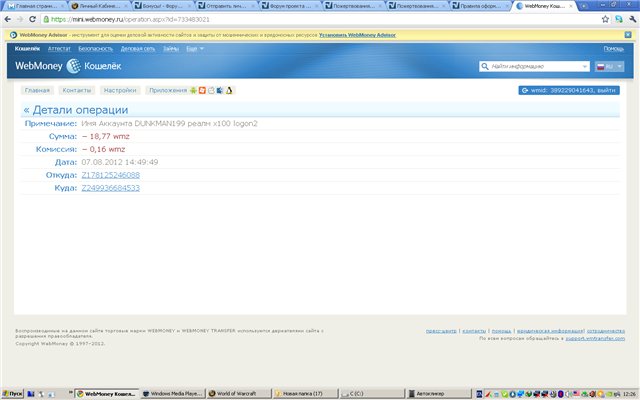
Task: Click the Russian flag language icon
Action: (x=603, y=67)
